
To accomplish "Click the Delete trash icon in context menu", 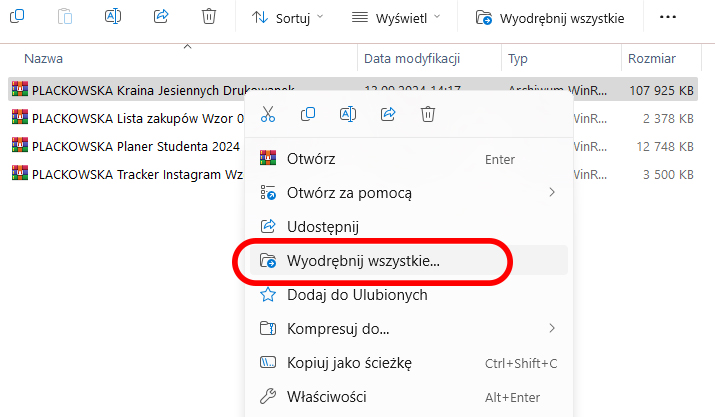I will (x=428, y=114).
